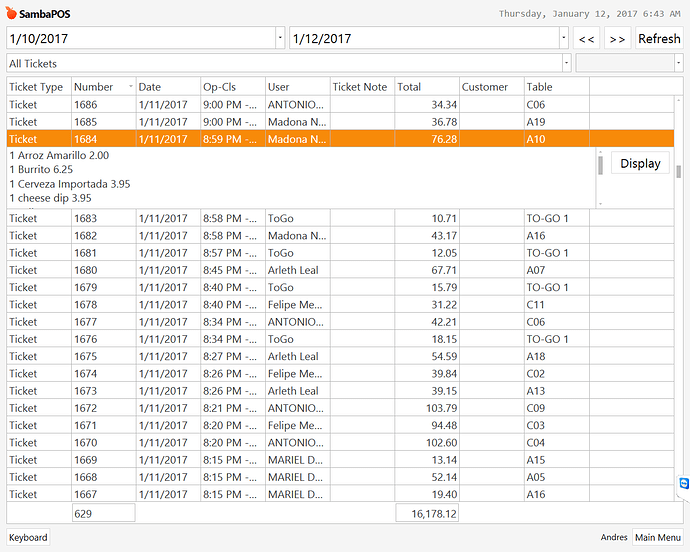Click the main ticket list scrollbar thumb
This screenshot has width=690, height=552.
pyautogui.click(x=679, y=172)
